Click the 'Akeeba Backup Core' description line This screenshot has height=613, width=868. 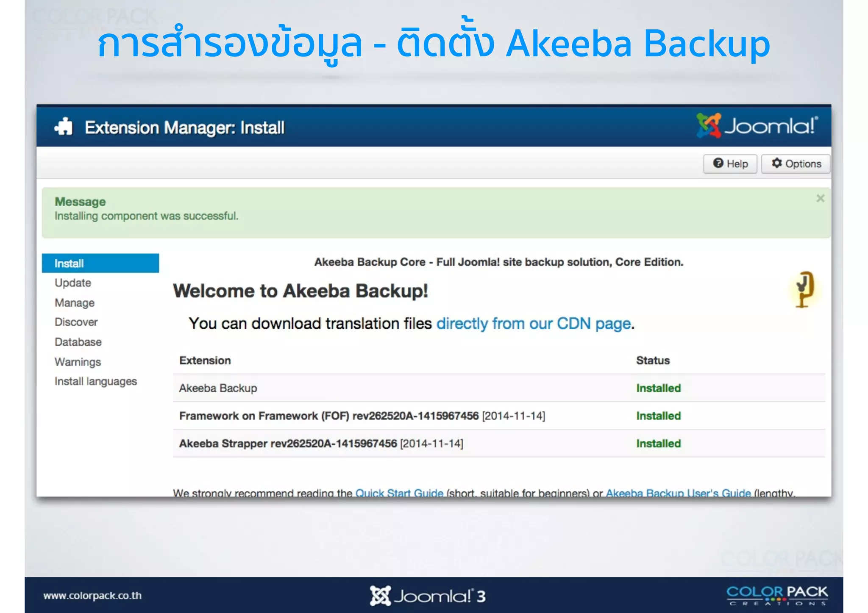(x=499, y=262)
